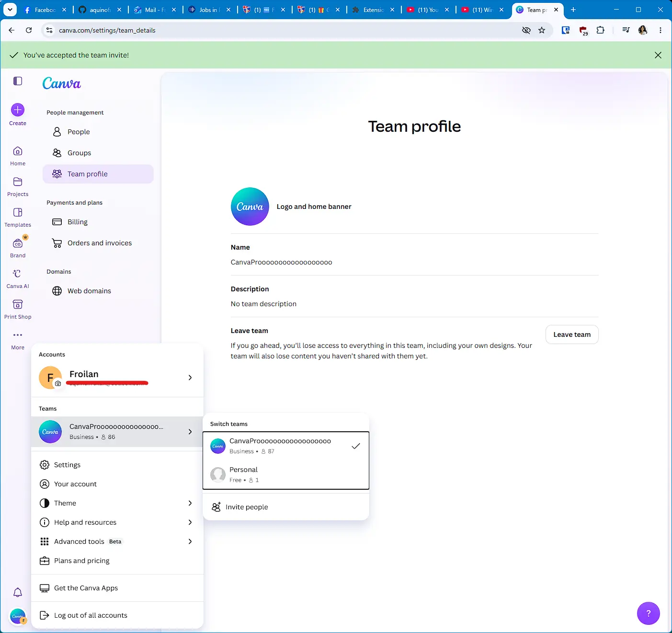Open Groups settings page
Image resolution: width=672 pixels, height=633 pixels.
(x=98, y=153)
